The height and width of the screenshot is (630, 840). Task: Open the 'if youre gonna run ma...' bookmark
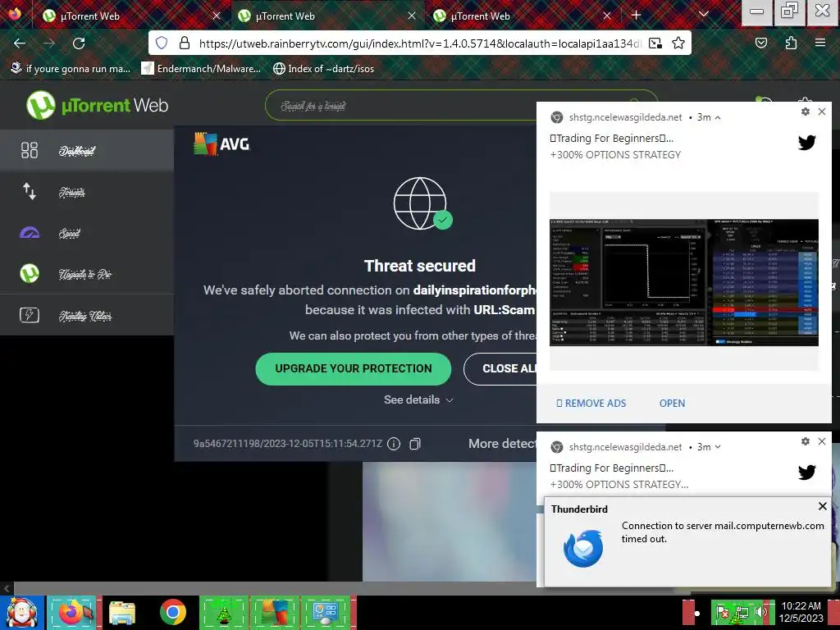pyautogui.click(x=71, y=69)
